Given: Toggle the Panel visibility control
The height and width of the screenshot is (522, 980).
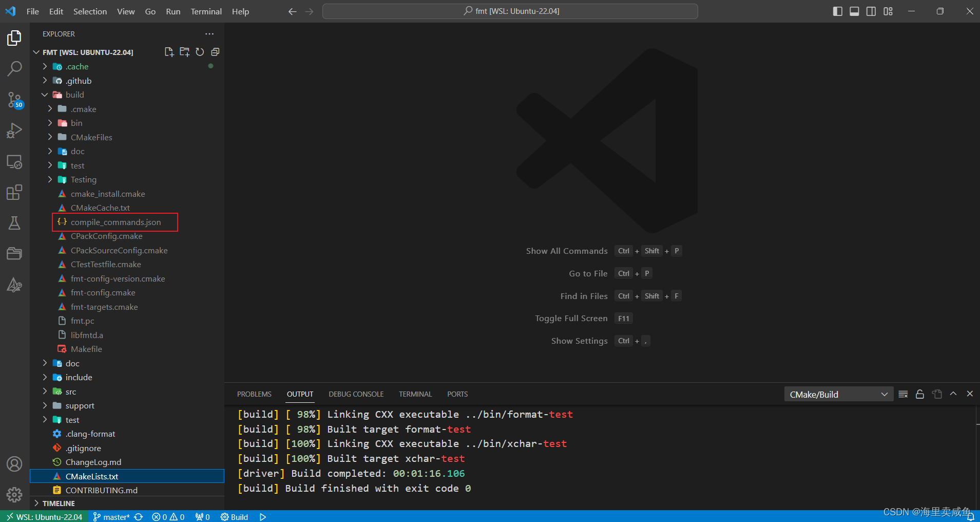Looking at the screenshot, I should pos(854,11).
